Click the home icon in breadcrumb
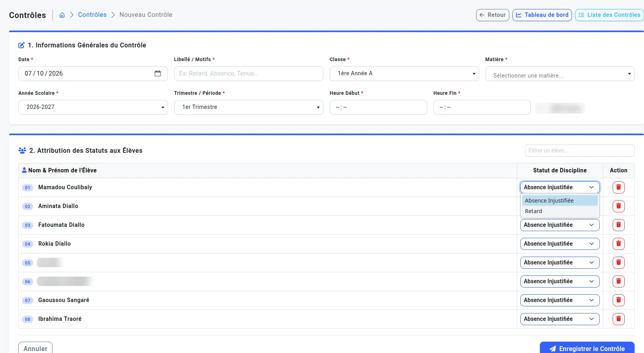The image size is (644, 353). (62, 15)
